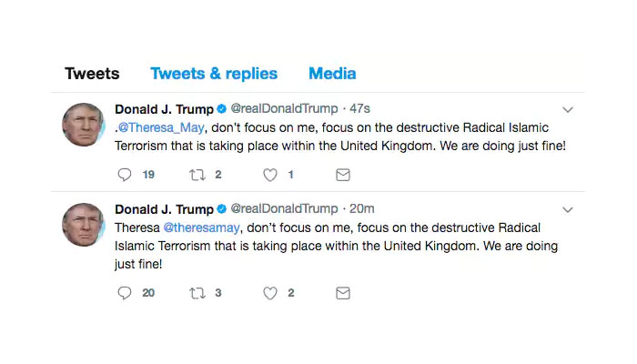Screen dimensions: 637x364
Task: Open the first tweet's dropdown chevron menu
Action: 568,109
